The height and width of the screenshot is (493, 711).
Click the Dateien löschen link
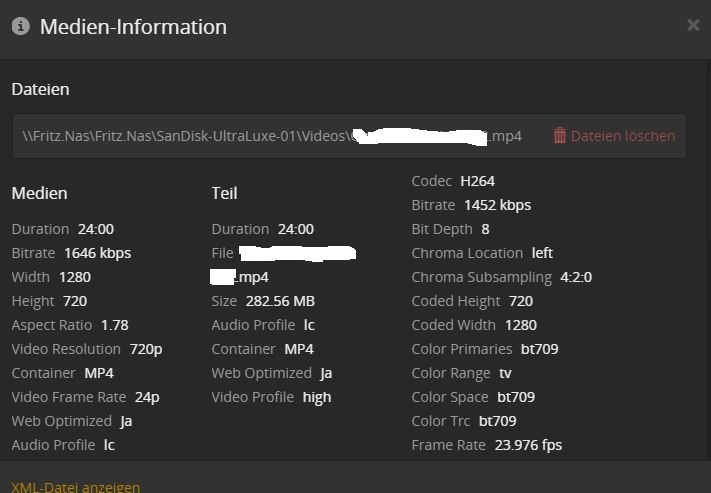(622, 135)
